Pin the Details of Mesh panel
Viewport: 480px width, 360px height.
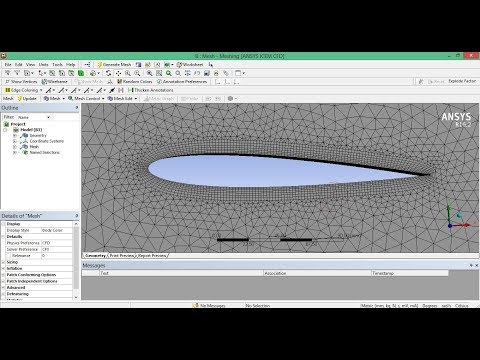tap(77, 216)
